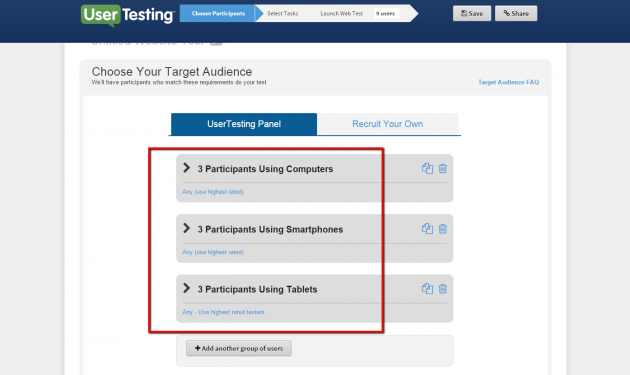Go to Select Tasks step

[x=282, y=13]
